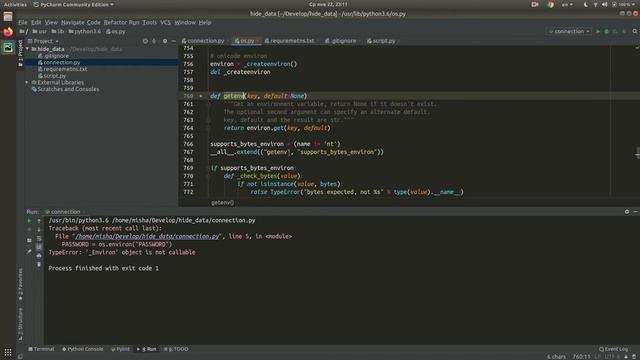This screenshot has height=360, width=640.
Task: Rerun connection with green play icon
Action: 29,221
